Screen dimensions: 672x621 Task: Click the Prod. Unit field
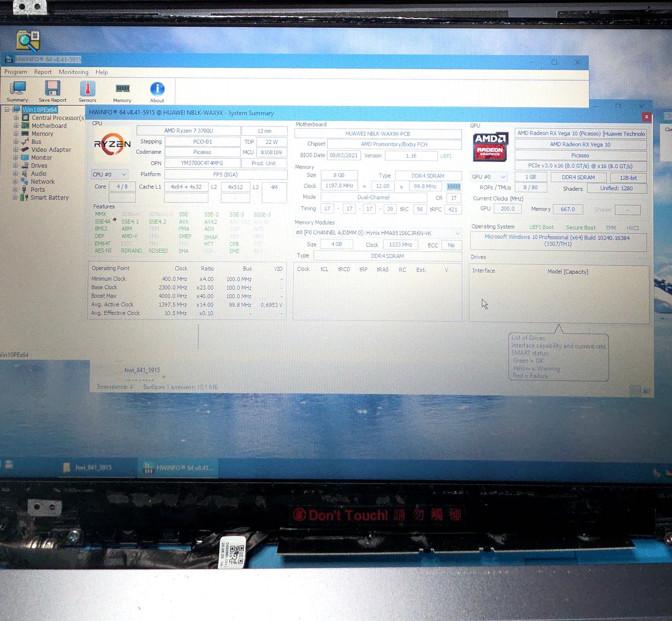[x=264, y=163]
